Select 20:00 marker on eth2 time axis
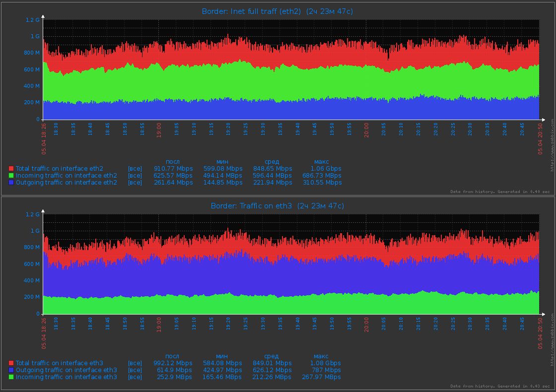 point(366,130)
